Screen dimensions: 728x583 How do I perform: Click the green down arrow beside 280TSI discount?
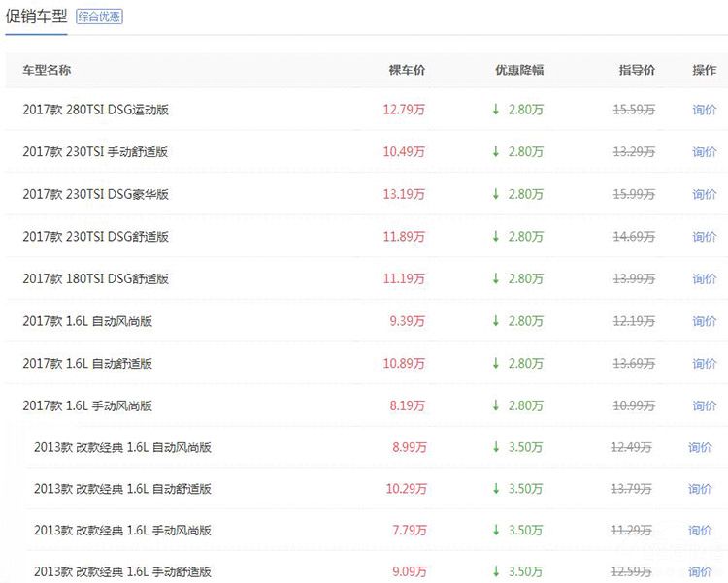[x=496, y=110]
